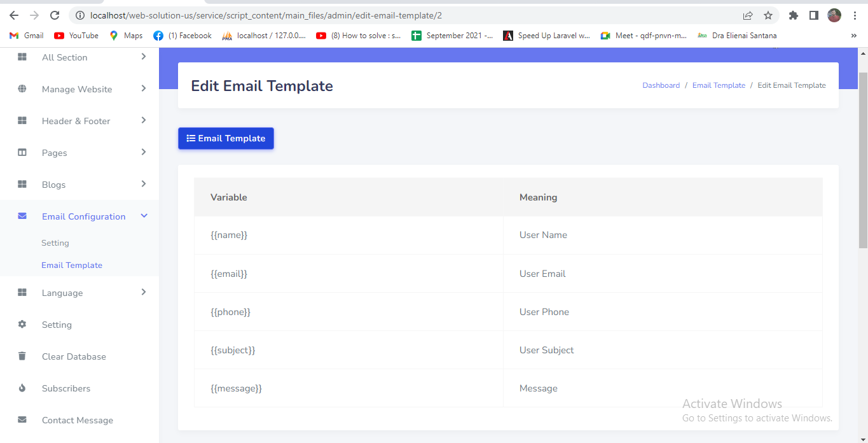Viewport: 868px width, 443px height.
Task: Click the Clear Database trash icon
Action: tap(22, 356)
